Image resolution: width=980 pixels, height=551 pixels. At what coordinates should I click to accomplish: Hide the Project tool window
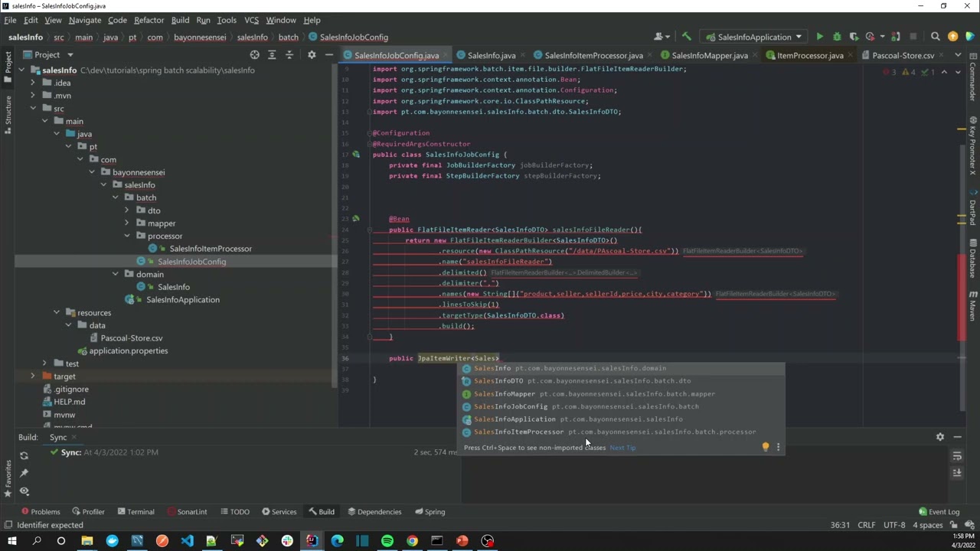[328, 55]
